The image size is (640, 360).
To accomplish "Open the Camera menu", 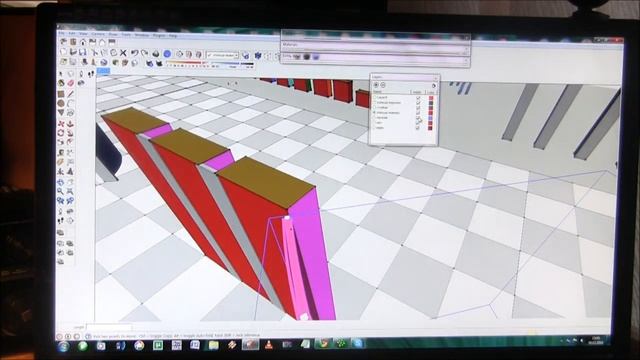I will click(x=98, y=34).
